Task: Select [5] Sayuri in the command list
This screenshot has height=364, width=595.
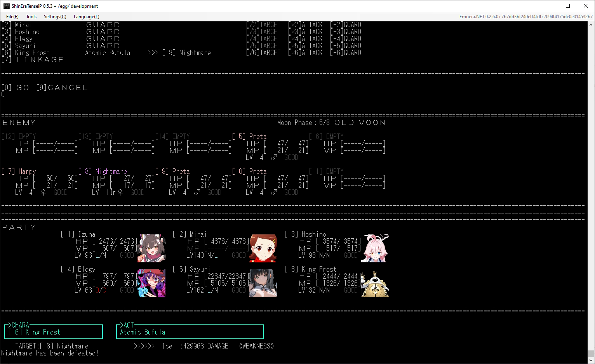Action: tap(19, 46)
